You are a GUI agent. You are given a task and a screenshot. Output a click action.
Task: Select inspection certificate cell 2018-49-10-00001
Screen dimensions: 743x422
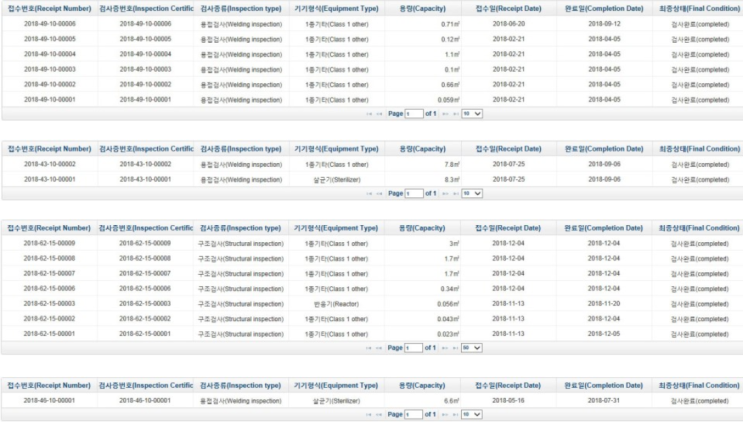point(145,99)
